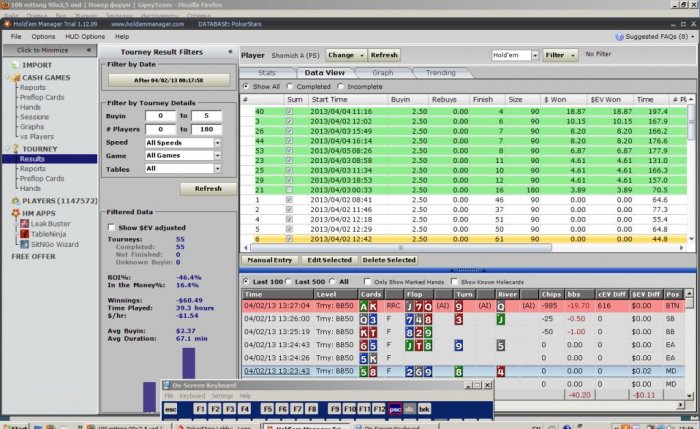Open the File menu
Viewport: 700px width, 429px height.
click(16, 37)
